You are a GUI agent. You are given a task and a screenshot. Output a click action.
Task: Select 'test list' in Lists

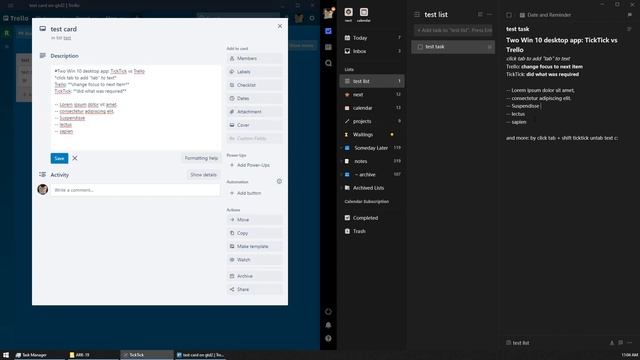(372, 81)
